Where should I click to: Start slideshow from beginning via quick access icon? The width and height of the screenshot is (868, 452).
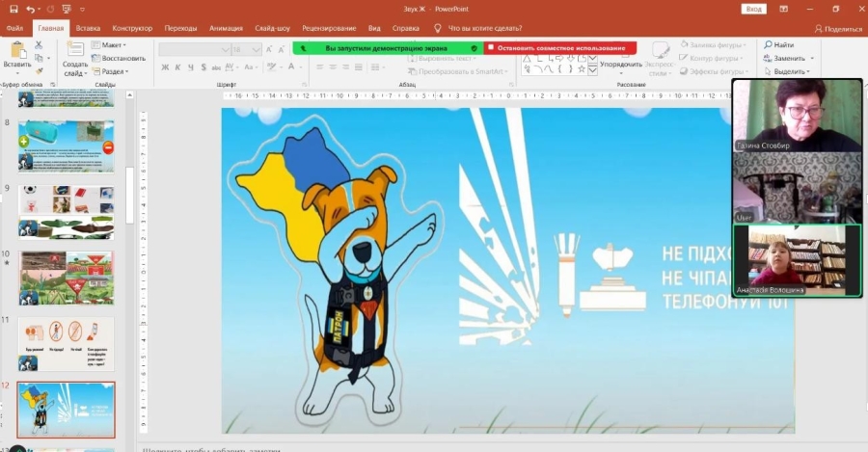[67, 9]
